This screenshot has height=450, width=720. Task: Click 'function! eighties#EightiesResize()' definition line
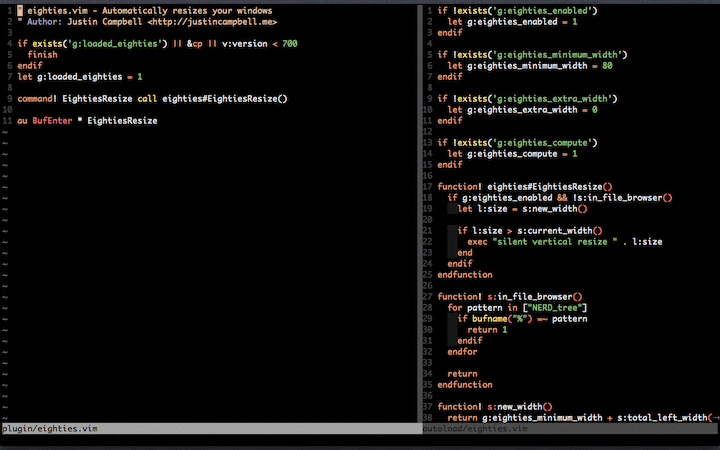[x=525, y=187]
